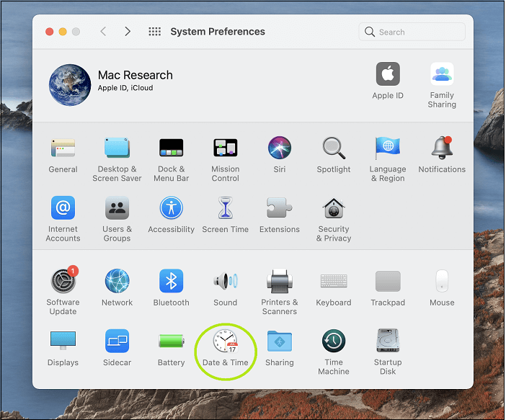Open Dock & Menu Bar settings
This screenshot has height=420, width=506.
point(171,148)
